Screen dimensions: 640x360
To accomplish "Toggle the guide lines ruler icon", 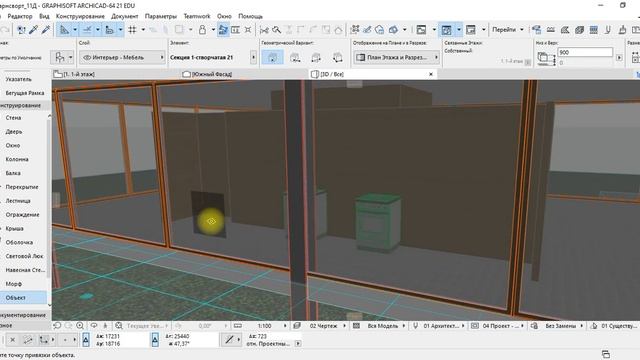I will point(64,30).
